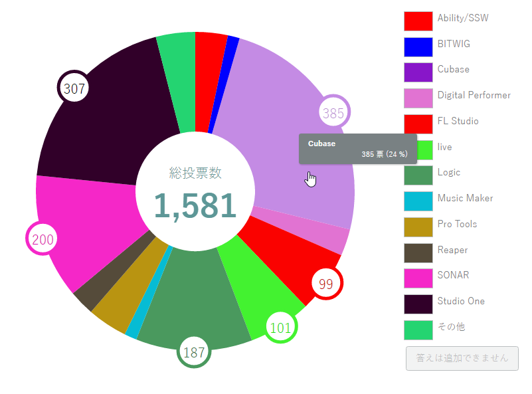Click the Cubase tooltip title

tap(321, 144)
